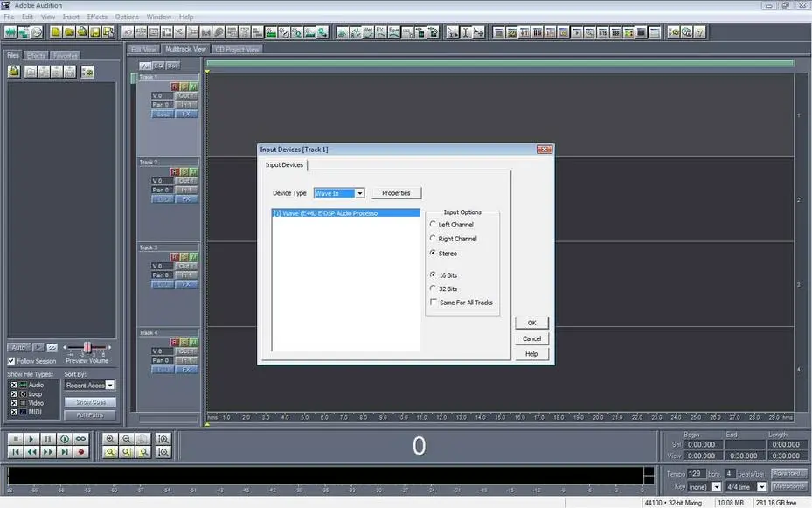This screenshot has width=812, height=508.
Task: Start playback with the Play button
Action: tap(31, 439)
